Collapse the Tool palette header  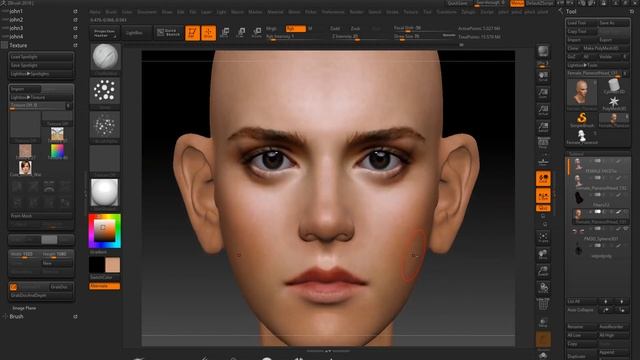tap(571, 11)
